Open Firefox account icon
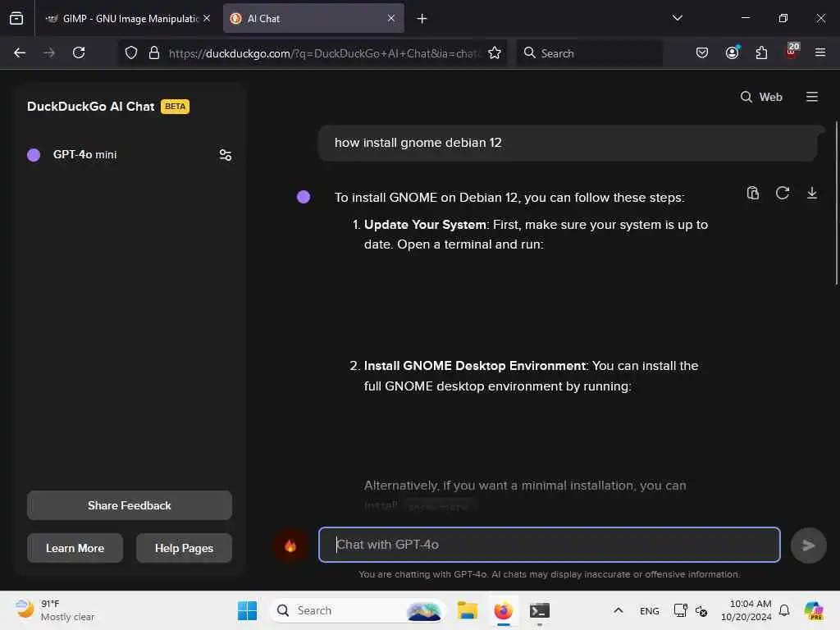840x630 pixels. coord(732,52)
